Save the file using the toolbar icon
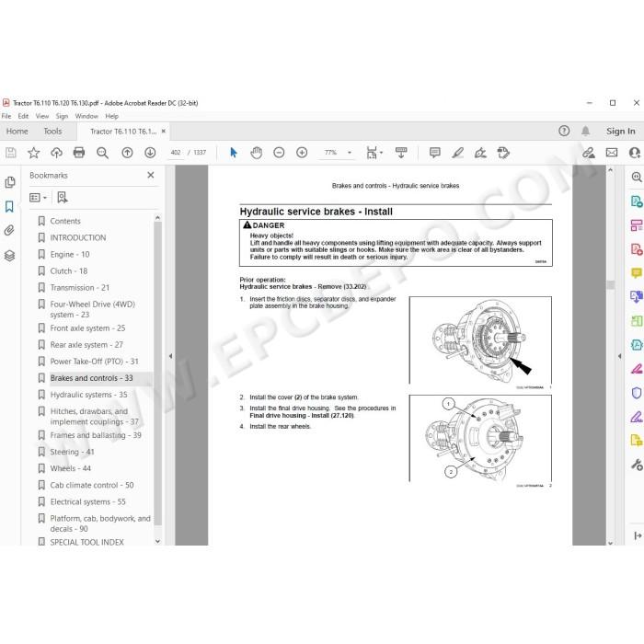Viewport: 644px width, 644px height. pyautogui.click(x=11, y=153)
